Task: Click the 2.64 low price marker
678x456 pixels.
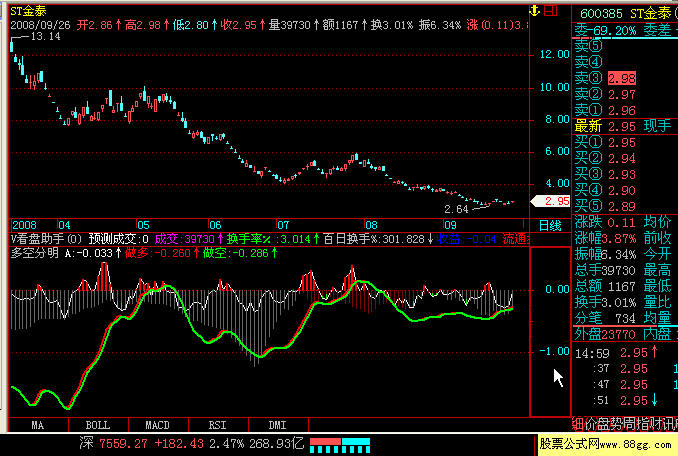Action: point(456,209)
